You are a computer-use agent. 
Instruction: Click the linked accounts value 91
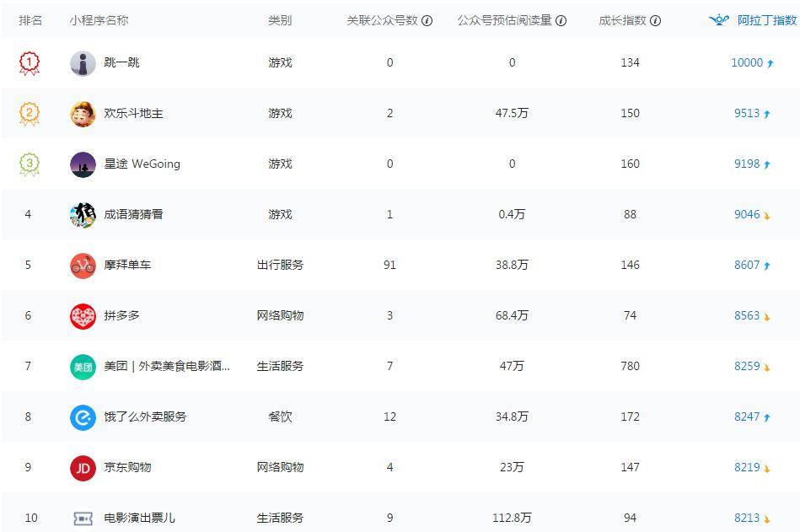click(389, 265)
